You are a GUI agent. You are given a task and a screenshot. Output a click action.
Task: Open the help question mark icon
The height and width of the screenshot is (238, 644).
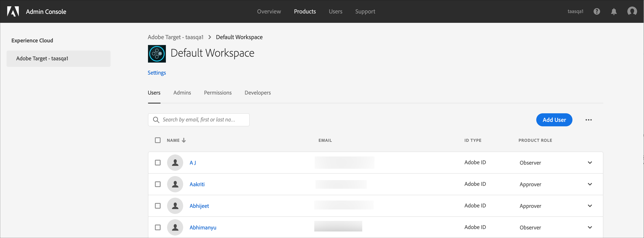click(x=596, y=12)
